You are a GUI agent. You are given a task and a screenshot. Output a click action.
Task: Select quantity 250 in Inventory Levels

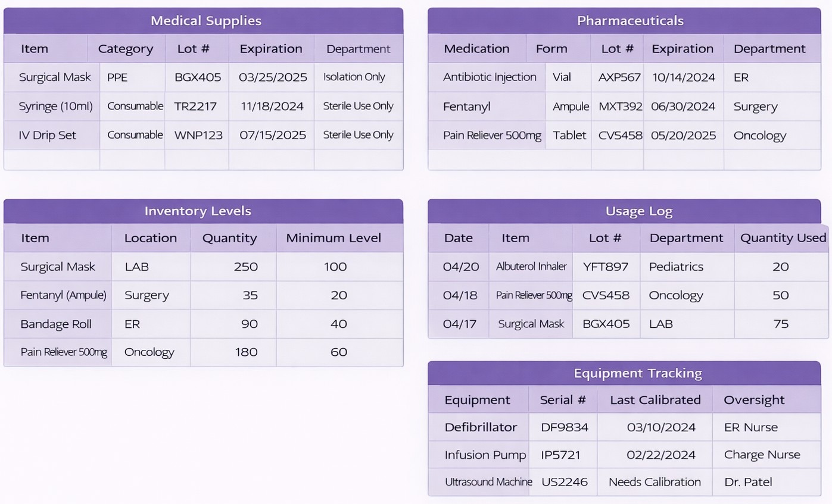point(246,267)
